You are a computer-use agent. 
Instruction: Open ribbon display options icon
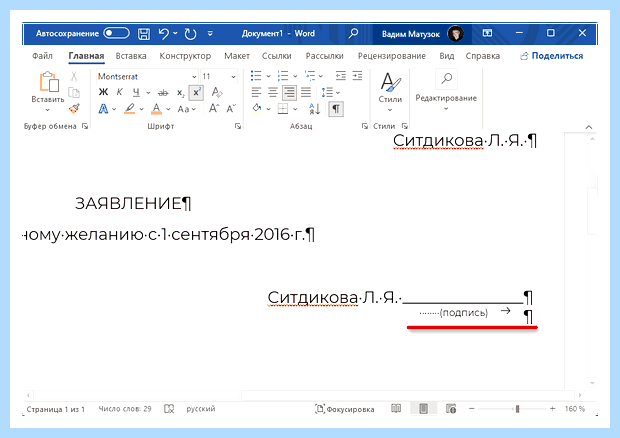pos(488,33)
